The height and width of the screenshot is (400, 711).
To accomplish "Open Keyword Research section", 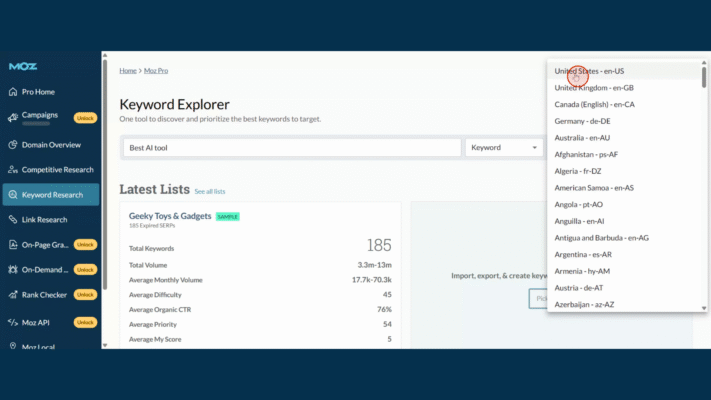I will pos(51,195).
